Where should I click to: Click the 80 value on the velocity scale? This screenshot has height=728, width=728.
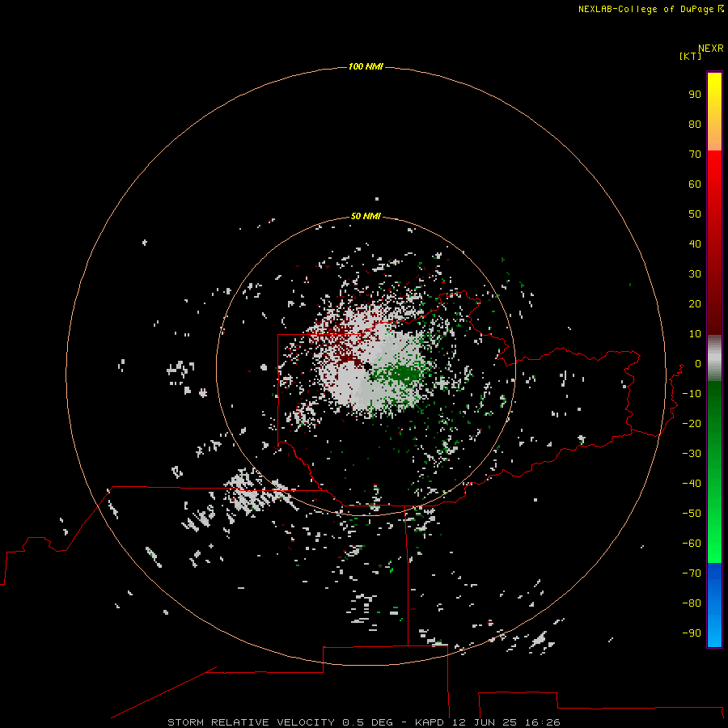coord(695,125)
